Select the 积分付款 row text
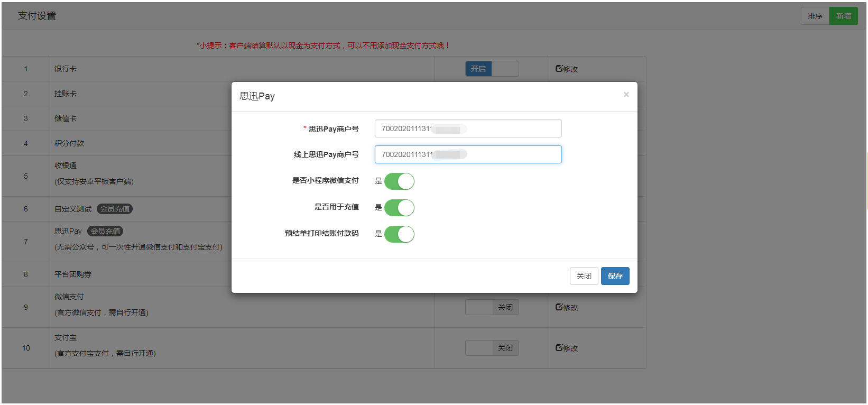Viewport: 868px width, 405px height. click(69, 143)
